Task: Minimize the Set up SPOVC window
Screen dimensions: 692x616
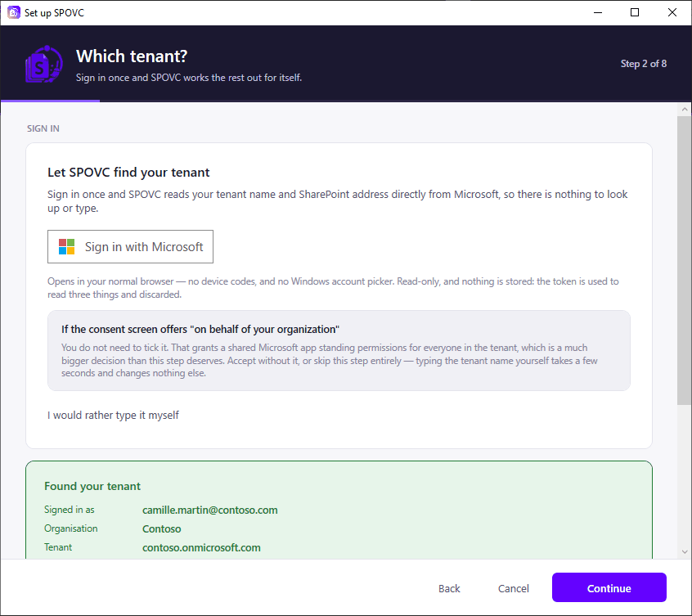Action: coord(598,12)
